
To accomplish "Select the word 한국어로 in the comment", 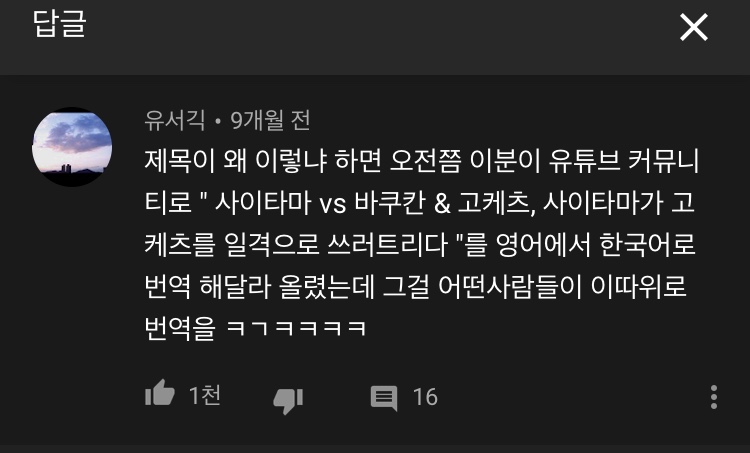I will 647,244.
